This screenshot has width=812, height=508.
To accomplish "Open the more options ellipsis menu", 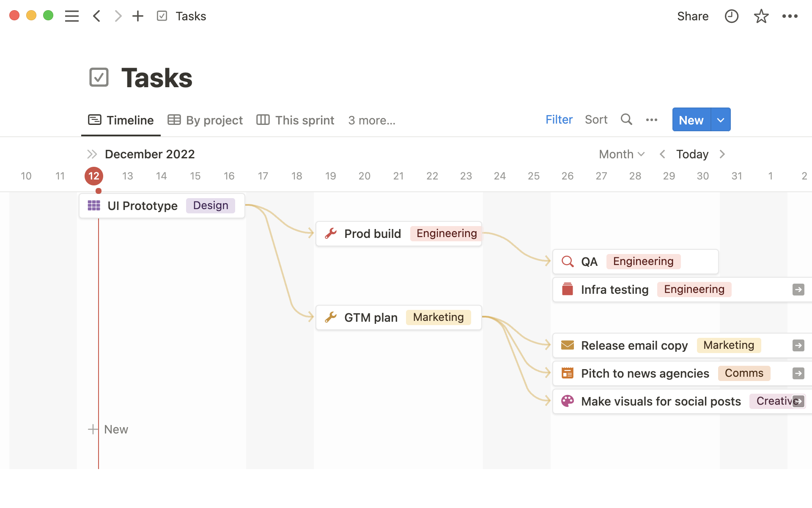I will (x=790, y=16).
